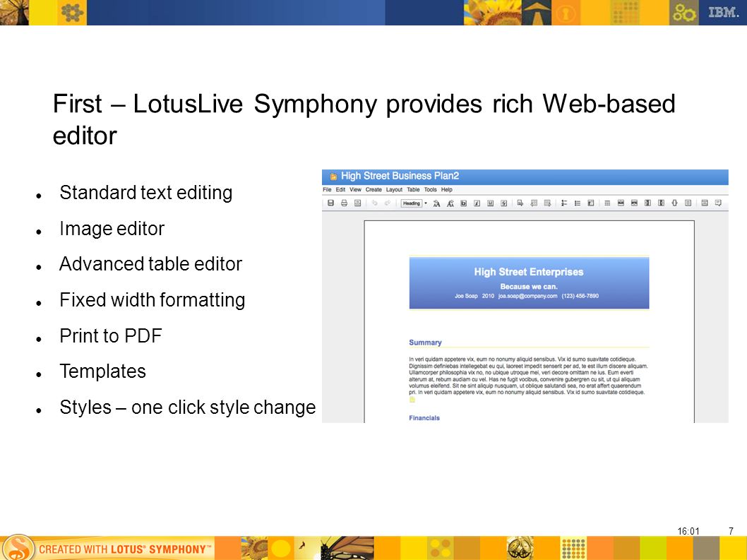This screenshot has width=747, height=560.
Task: Click the last comment icon in toolbar
Action: click(x=719, y=203)
